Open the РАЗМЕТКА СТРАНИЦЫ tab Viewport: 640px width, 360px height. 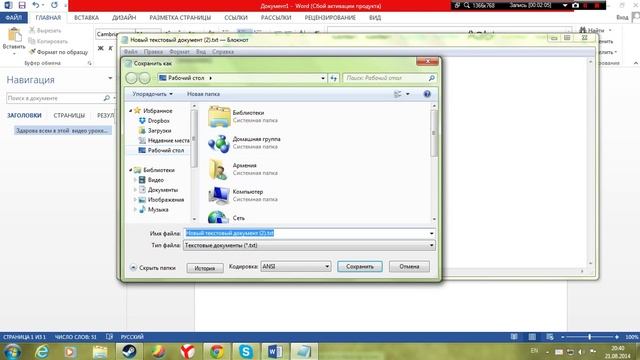pyautogui.click(x=180, y=18)
